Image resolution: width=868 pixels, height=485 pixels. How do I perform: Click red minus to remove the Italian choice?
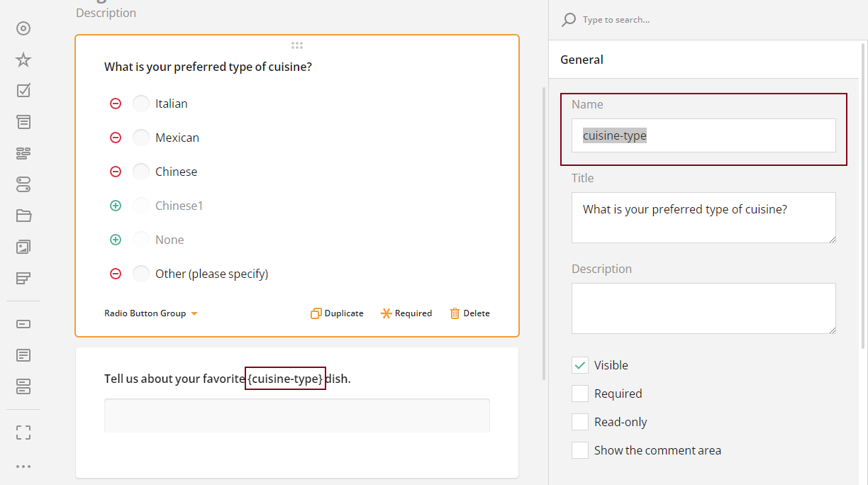point(116,103)
